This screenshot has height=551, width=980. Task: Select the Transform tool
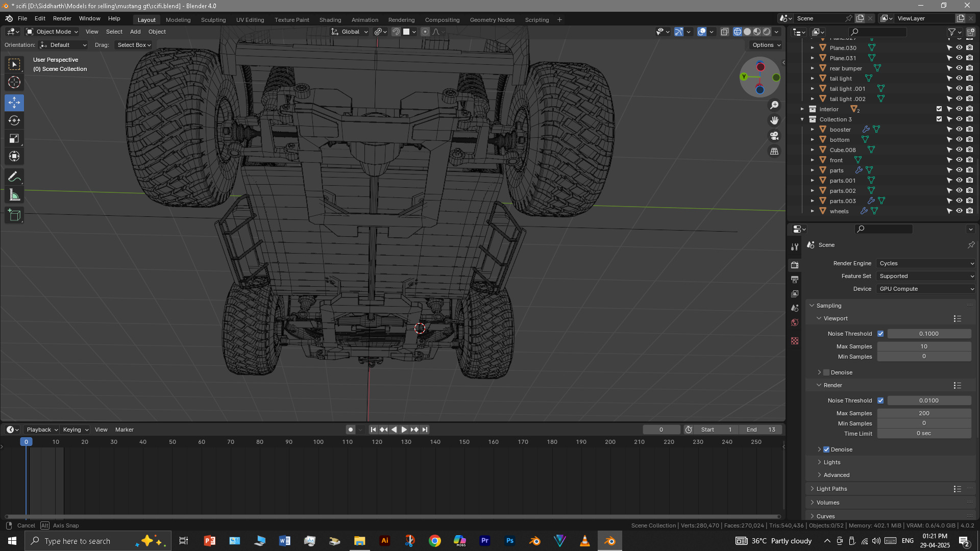tap(14, 156)
